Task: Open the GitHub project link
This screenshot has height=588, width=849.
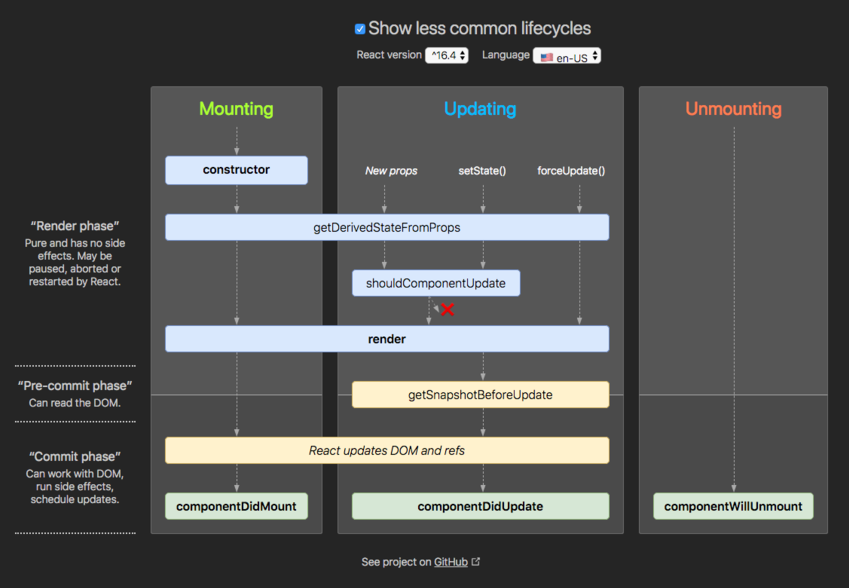Action: pos(450,562)
